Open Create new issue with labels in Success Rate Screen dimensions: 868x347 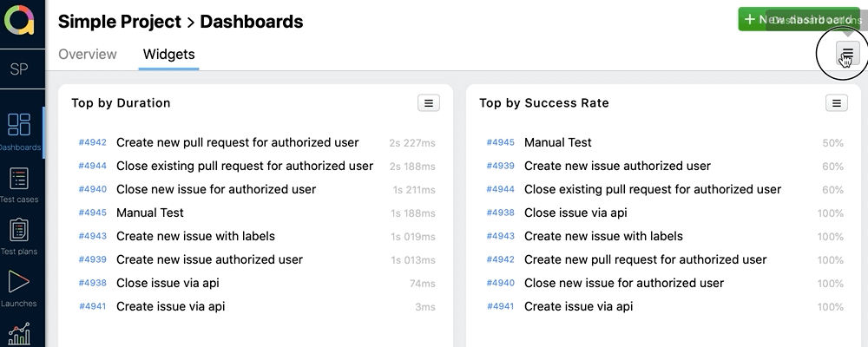point(603,236)
